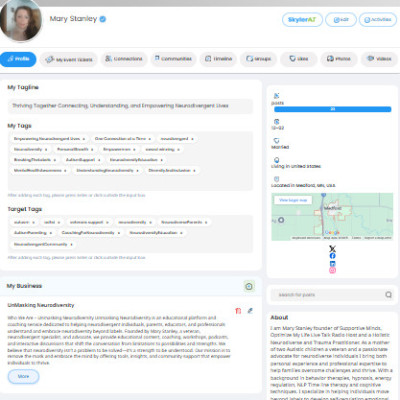The width and height of the screenshot is (400, 400).
Task: Open the Facebook social profile icon
Action: coord(332,256)
